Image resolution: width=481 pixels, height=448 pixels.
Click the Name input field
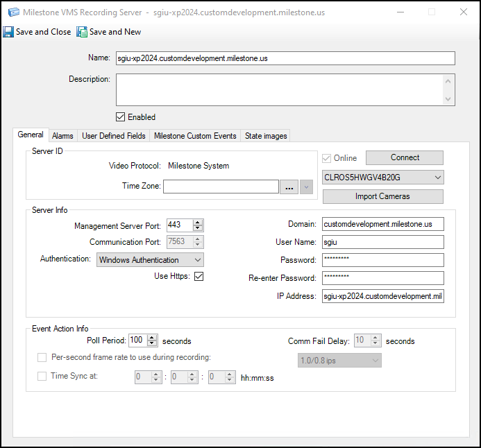[285, 58]
